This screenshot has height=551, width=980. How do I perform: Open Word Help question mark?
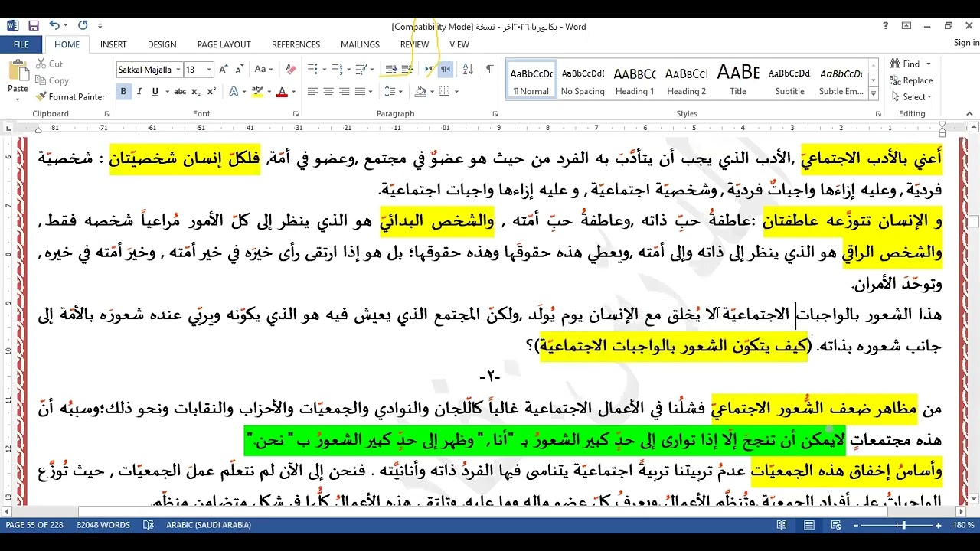[x=887, y=26]
